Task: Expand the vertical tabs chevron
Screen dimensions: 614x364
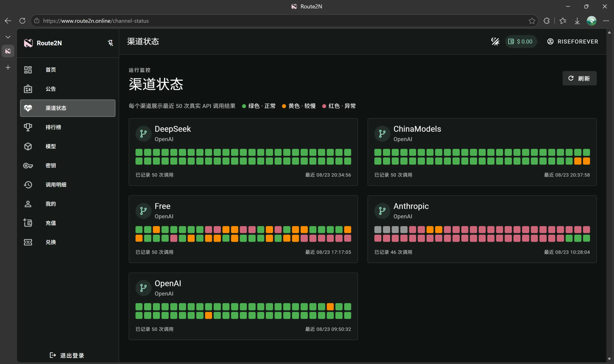Action: tap(8, 37)
